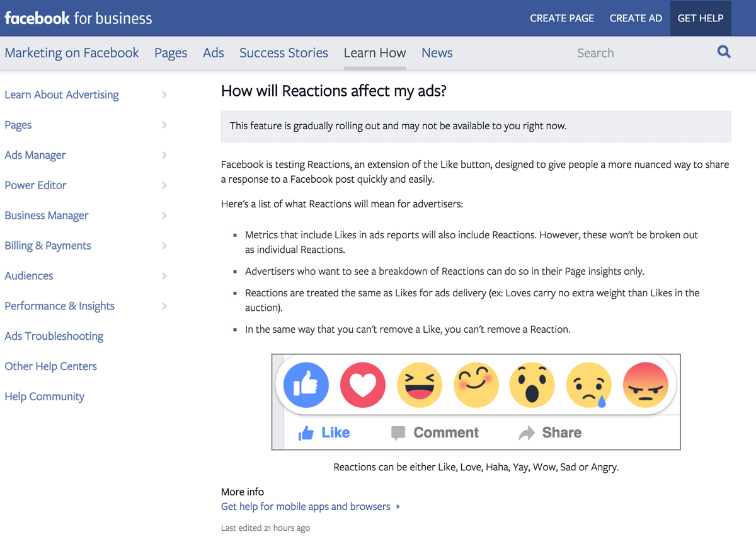Expand the Audiences chevron
Image resolution: width=756 pixels, height=544 pixels.
tap(164, 275)
